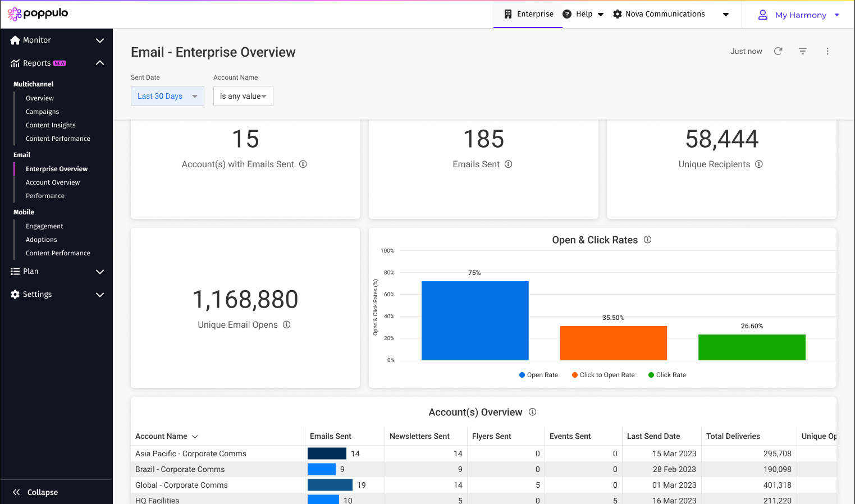The width and height of the screenshot is (855, 504).
Task: Toggle Click to Open Rate legend item
Action: coord(603,375)
